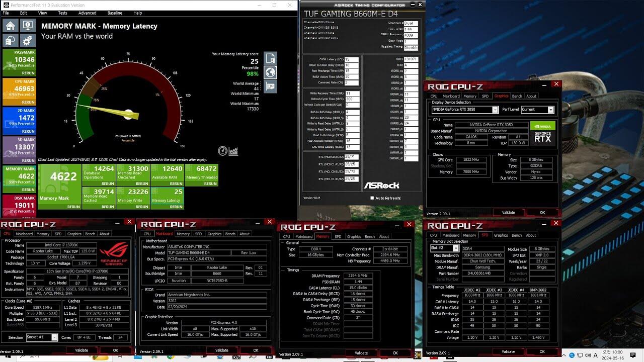Expand the Socket #1 selection dropdown

coord(54,337)
